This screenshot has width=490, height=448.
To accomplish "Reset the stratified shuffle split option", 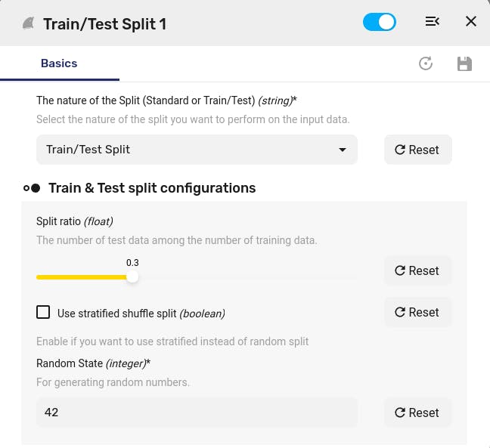I will pos(418,312).
